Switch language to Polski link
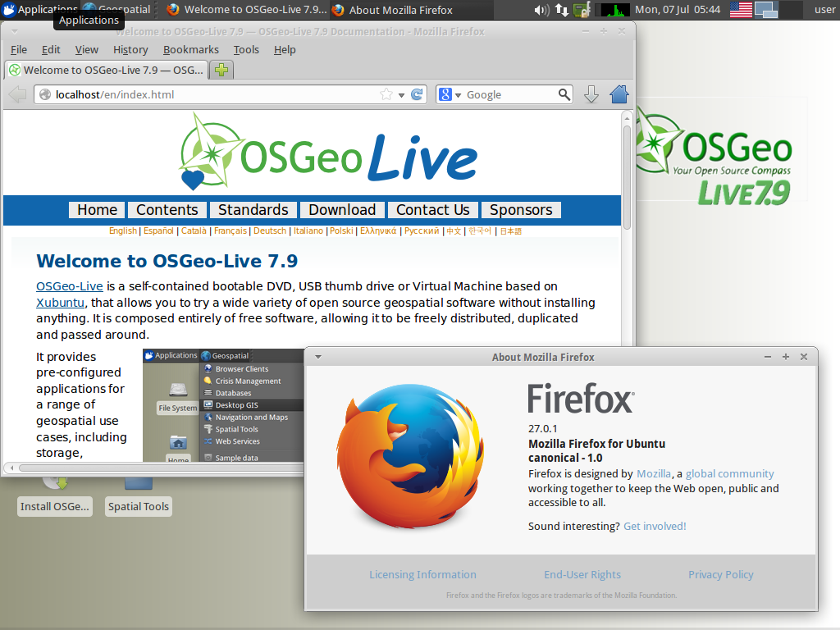 click(x=341, y=231)
